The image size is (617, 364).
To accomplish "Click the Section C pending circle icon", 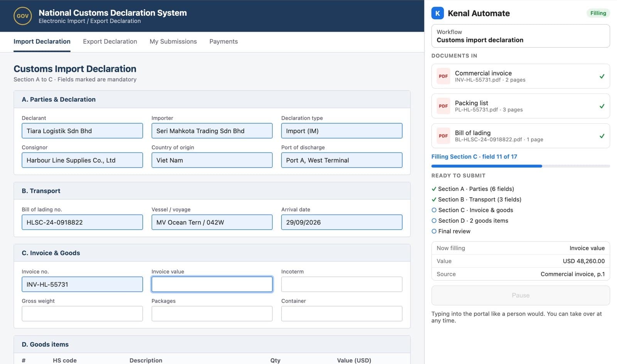I will 434,210.
